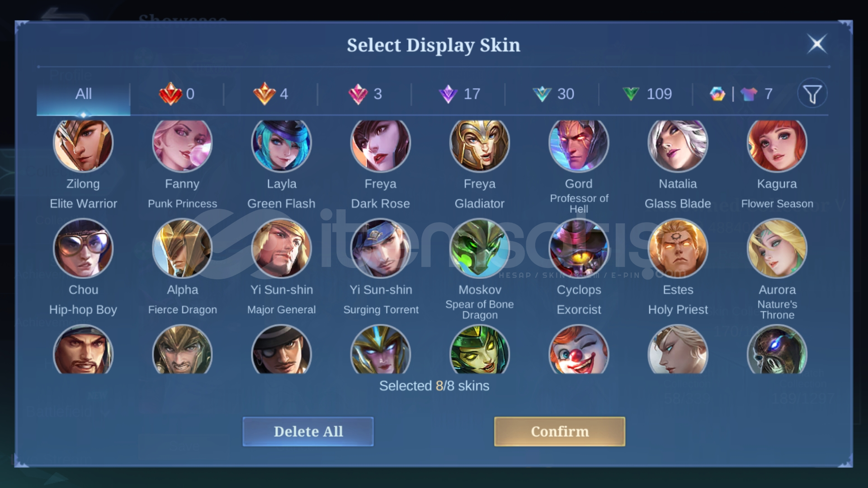Select Cyclops Exorcist skin avatar
This screenshot has height=488, width=868.
point(579,249)
